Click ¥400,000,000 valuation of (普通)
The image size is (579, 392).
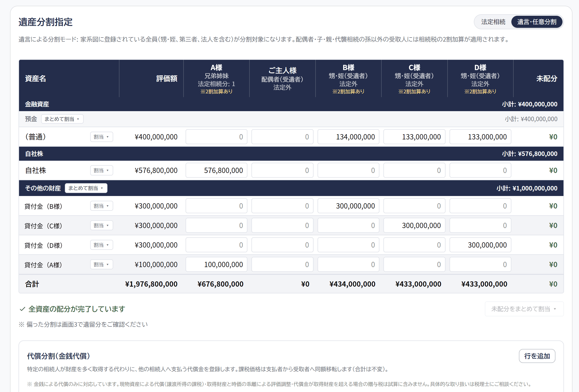tap(156, 137)
